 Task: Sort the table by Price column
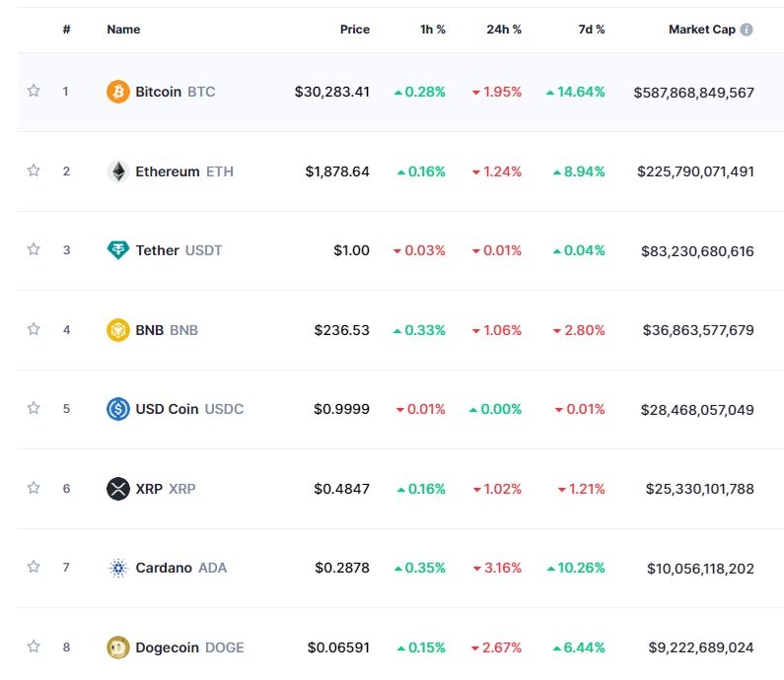pyautogui.click(x=354, y=30)
